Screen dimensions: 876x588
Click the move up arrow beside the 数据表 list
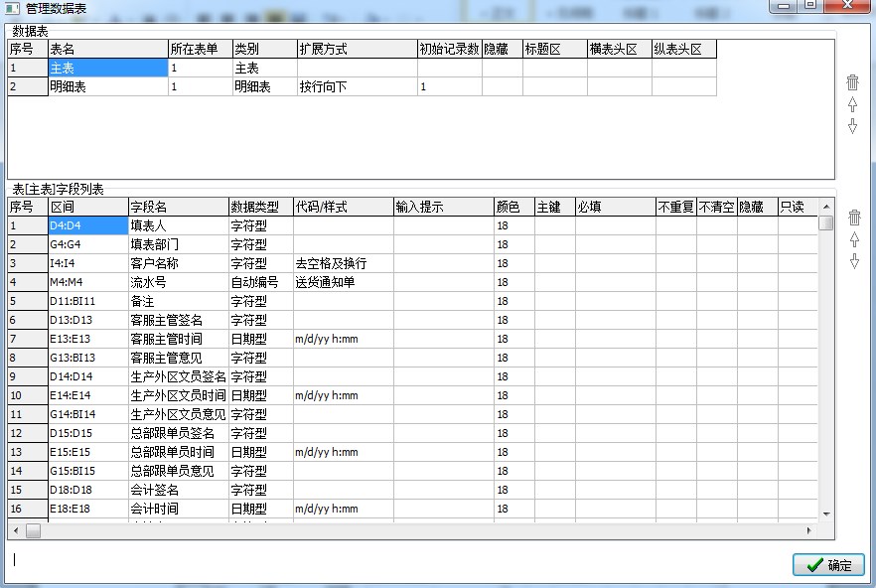pyautogui.click(x=852, y=104)
